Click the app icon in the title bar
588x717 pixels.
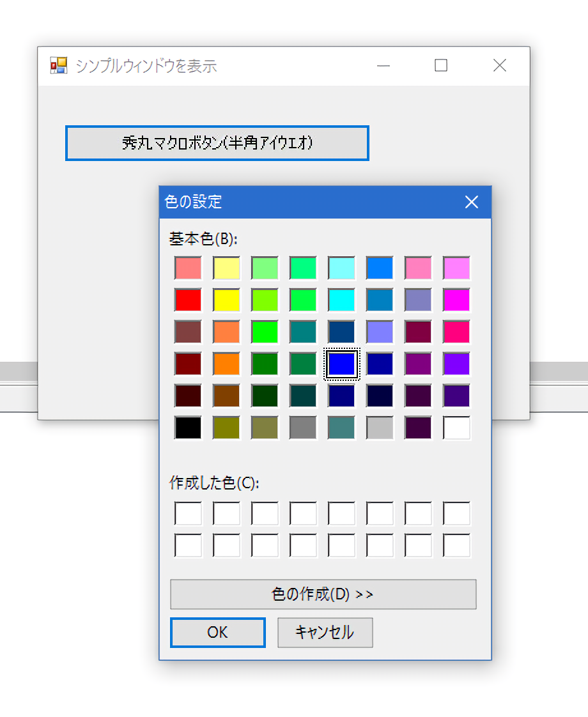coord(59,65)
